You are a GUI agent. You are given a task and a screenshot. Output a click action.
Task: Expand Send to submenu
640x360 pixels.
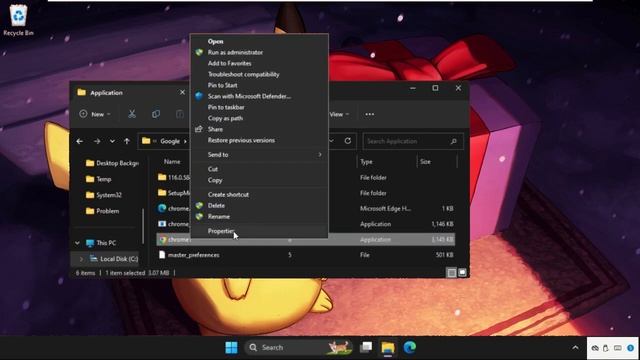click(260, 155)
